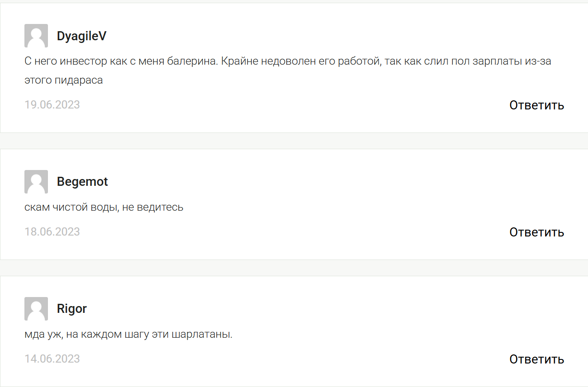The height and width of the screenshot is (387, 588).
Task: Click the date 19.06.2023
Action: pos(52,105)
